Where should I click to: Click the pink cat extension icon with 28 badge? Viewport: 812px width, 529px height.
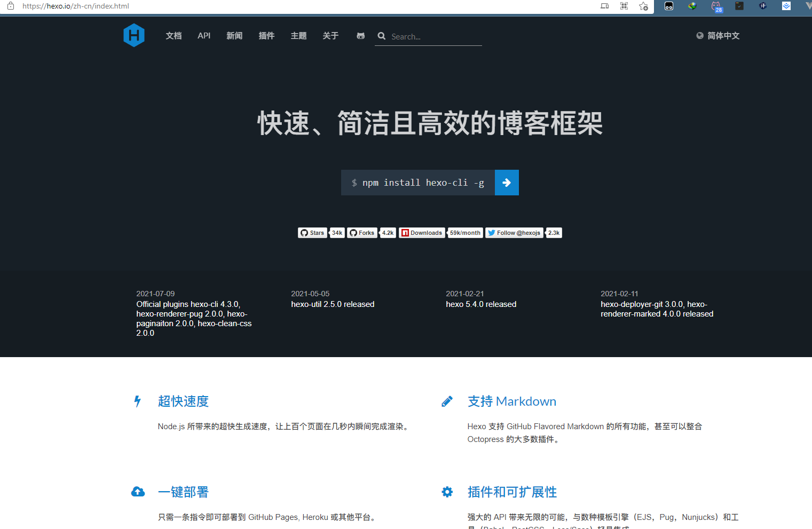(716, 6)
